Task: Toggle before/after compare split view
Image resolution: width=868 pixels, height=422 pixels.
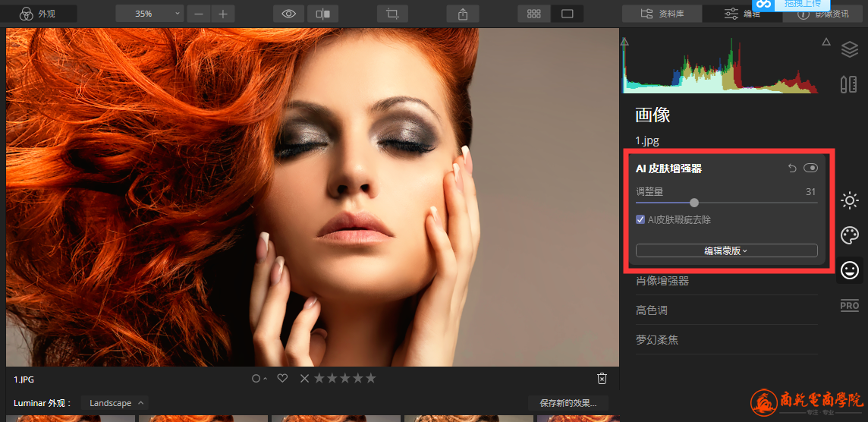Action: [322, 14]
